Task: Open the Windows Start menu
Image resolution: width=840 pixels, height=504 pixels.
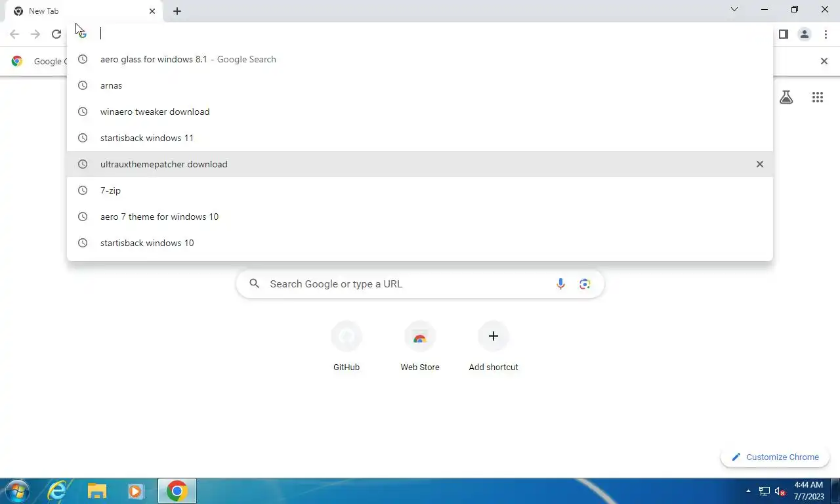Action: click(x=17, y=491)
